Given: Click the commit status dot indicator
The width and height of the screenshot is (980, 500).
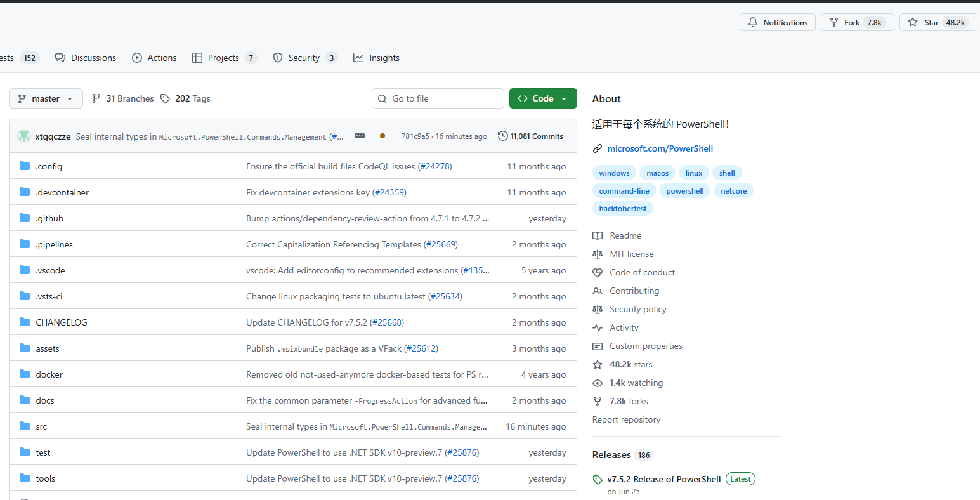Looking at the screenshot, I should coord(382,136).
